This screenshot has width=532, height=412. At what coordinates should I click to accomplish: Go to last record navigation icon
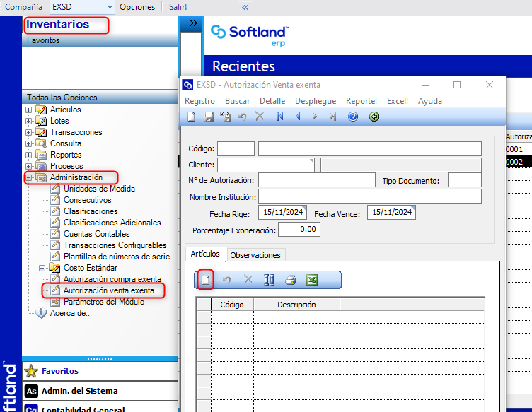(332, 117)
